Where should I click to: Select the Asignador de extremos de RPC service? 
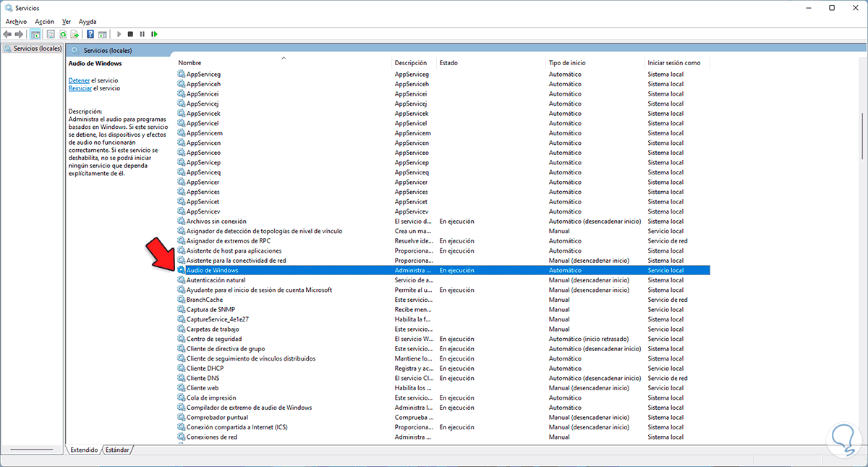(x=228, y=240)
